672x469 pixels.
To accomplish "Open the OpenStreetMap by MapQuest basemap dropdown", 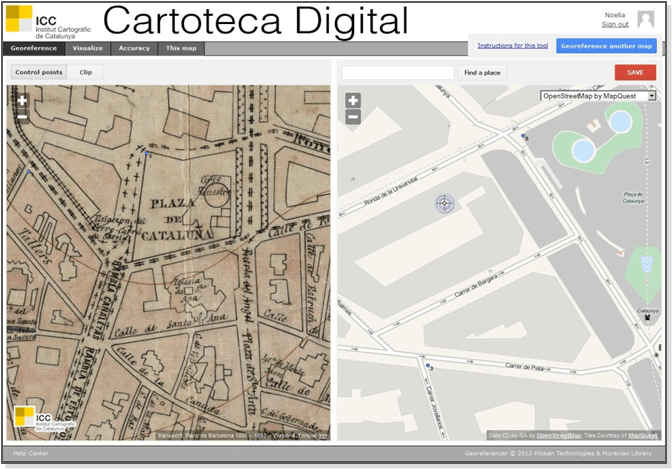I will (598, 96).
